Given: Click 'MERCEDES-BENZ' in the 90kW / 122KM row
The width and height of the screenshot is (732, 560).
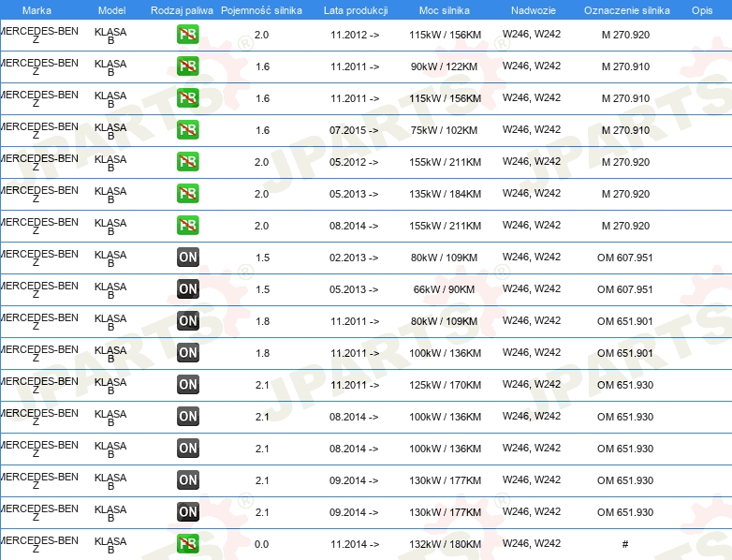Looking at the screenshot, I should click(39, 67).
